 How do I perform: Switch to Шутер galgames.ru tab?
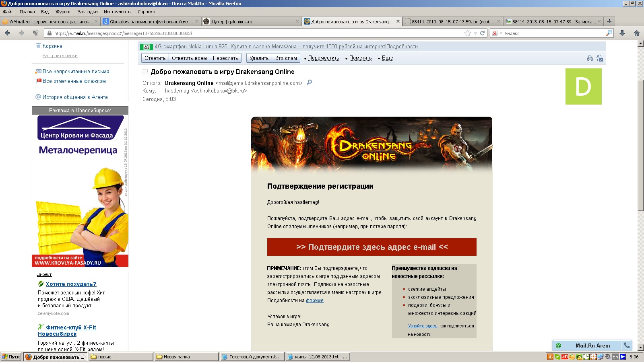point(251,21)
